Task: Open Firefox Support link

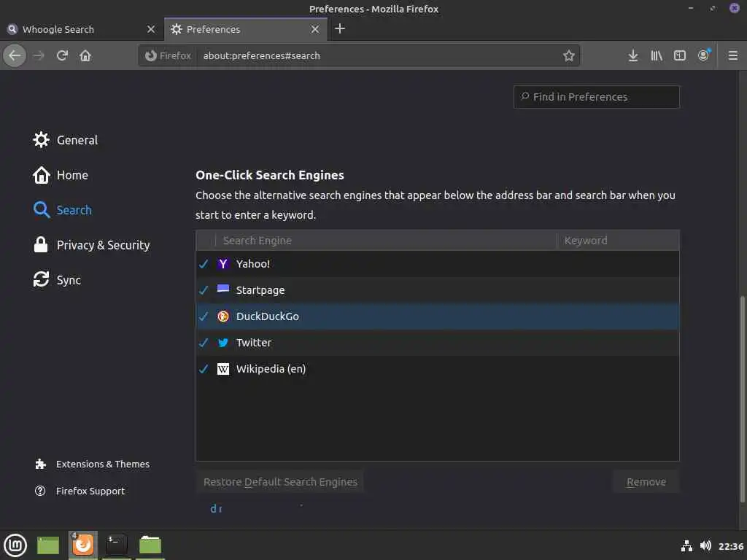Action: click(80, 491)
